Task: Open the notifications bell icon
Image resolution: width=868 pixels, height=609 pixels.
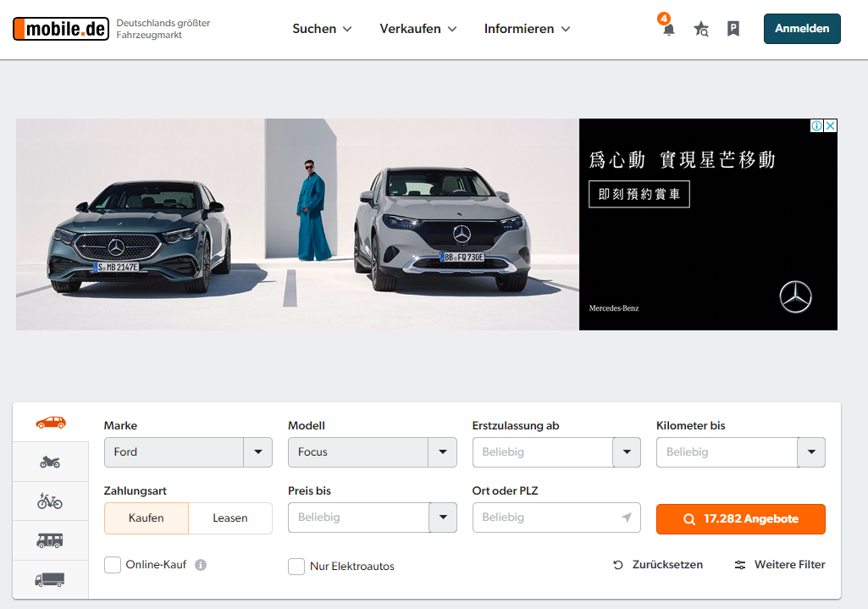Action: tap(668, 29)
